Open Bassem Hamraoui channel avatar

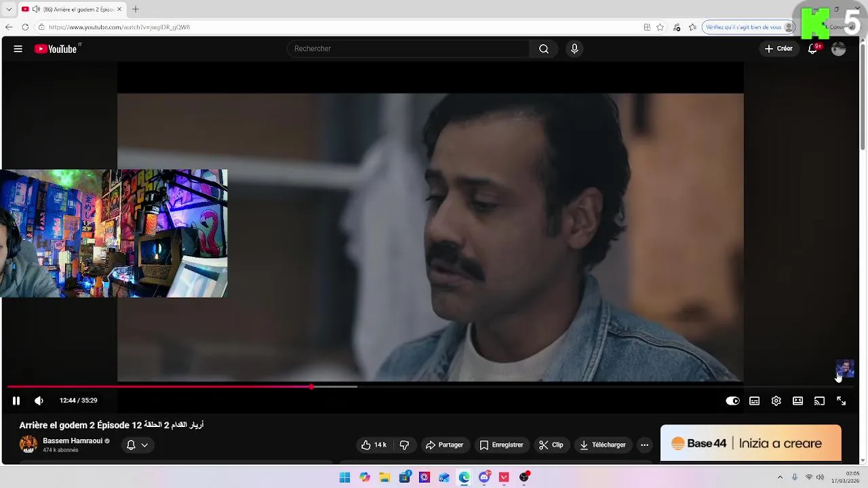click(28, 445)
